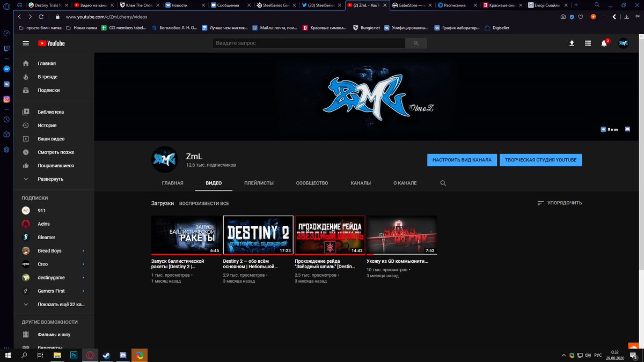This screenshot has height=362, width=644.
Task: Open the notifications bell
Action: [604, 43]
